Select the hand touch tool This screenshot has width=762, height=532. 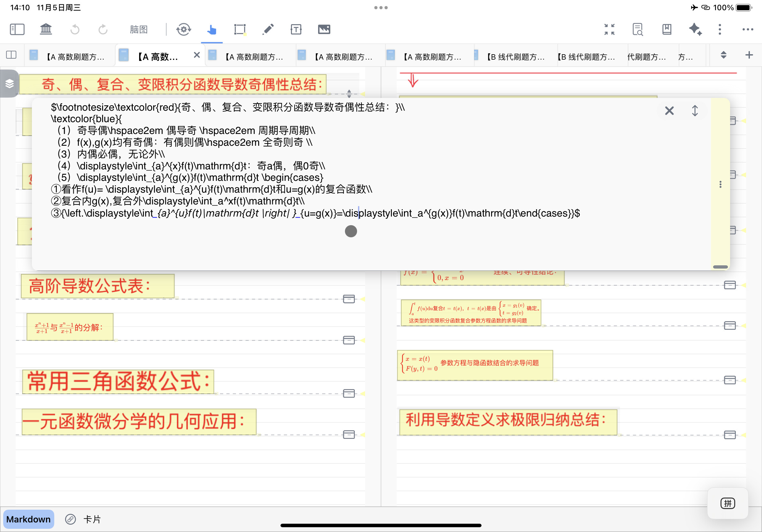tap(212, 30)
